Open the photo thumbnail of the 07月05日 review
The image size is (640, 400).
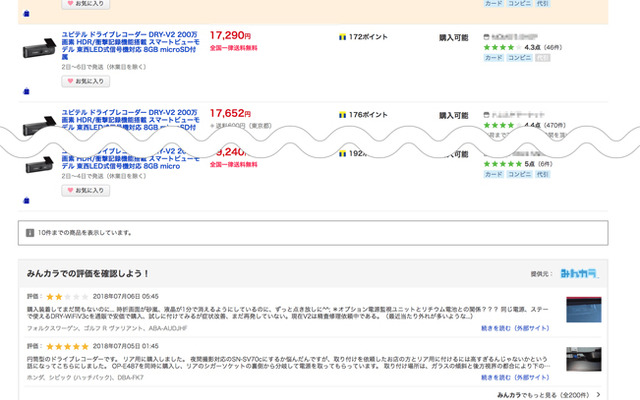click(584, 359)
